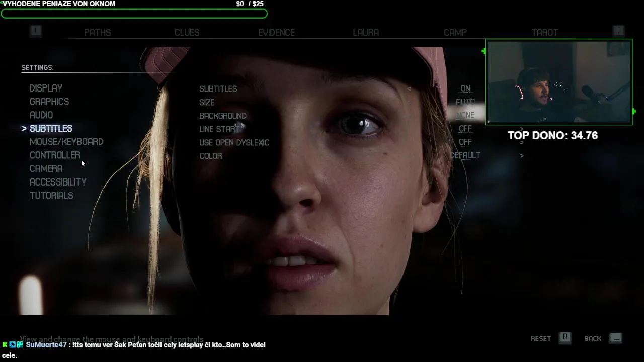Click the VYHODENE PENIAZE VON OKNOM title
Screen dimensions: 644x362
click(x=58, y=4)
